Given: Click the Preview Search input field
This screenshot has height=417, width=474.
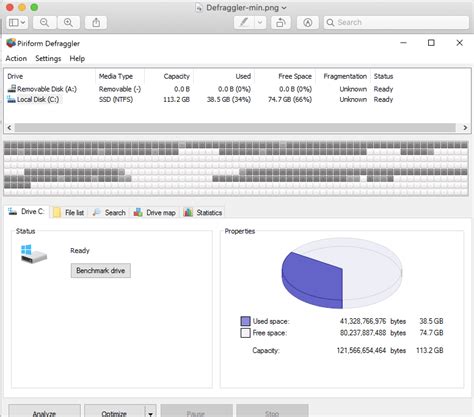Looking at the screenshot, I should (x=396, y=23).
